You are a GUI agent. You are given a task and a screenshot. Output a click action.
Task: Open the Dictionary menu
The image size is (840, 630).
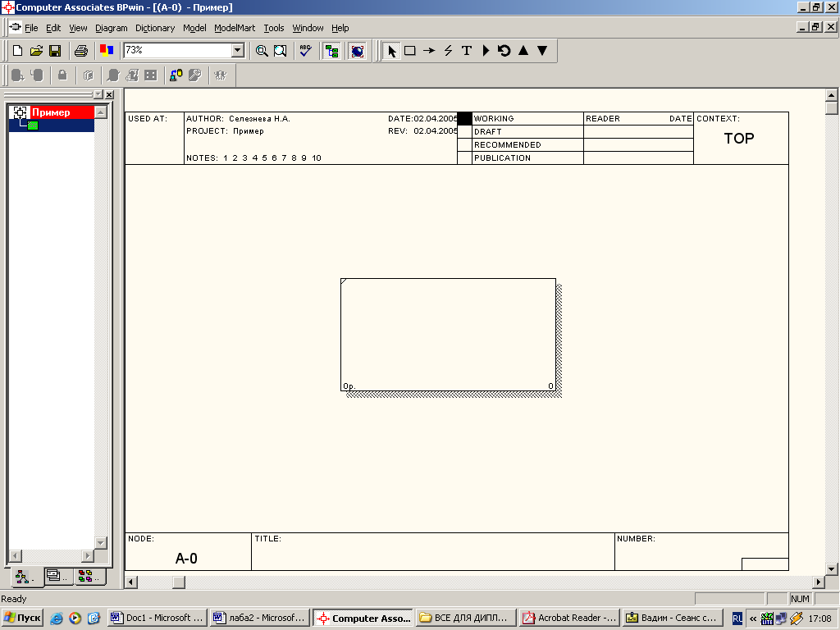coord(154,28)
